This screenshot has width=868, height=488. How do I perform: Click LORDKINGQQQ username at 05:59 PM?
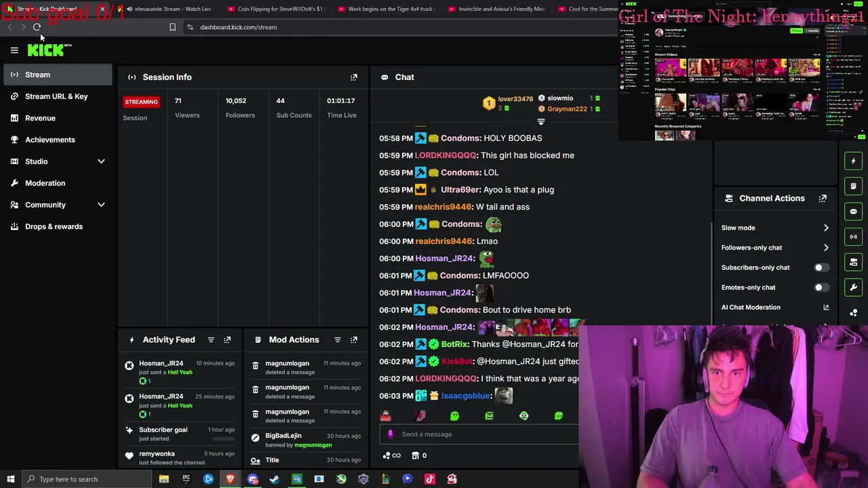(446, 155)
